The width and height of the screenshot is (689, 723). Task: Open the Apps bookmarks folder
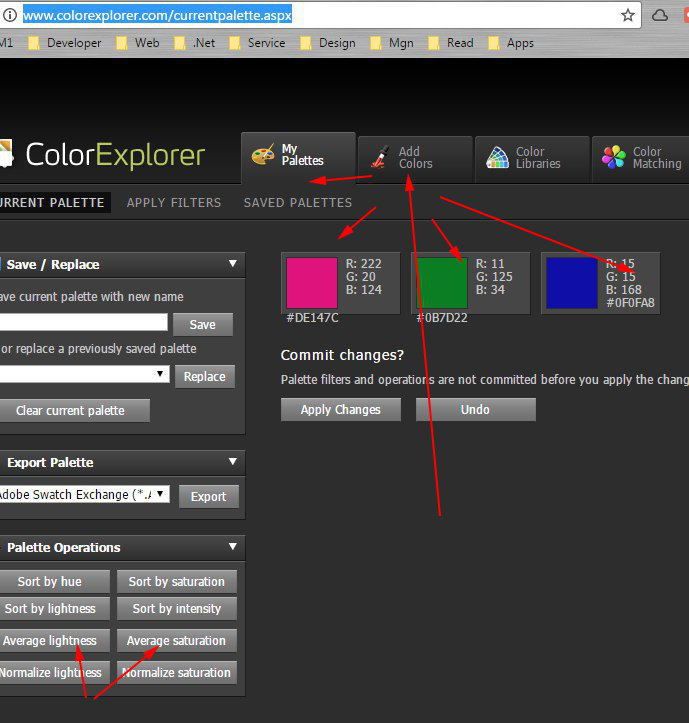[511, 43]
